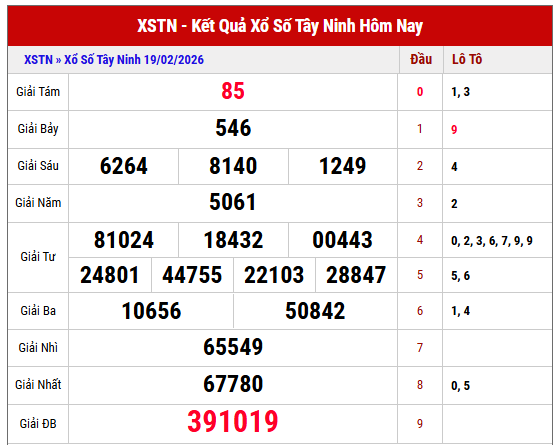The height and width of the screenshot is (445, 555).
Task: Select the Giải Sáu number 6264
Action: [124, 166]
